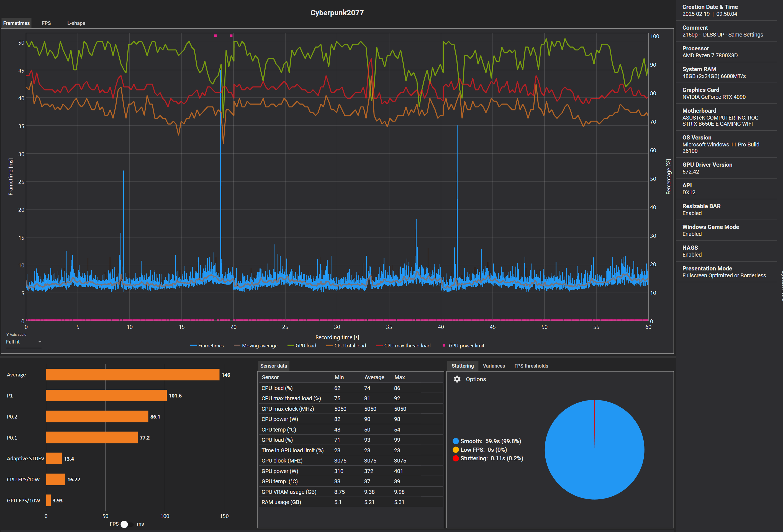Click the pink GPU power limit legend marker
The image size is (783, 532).
point(444,345)
